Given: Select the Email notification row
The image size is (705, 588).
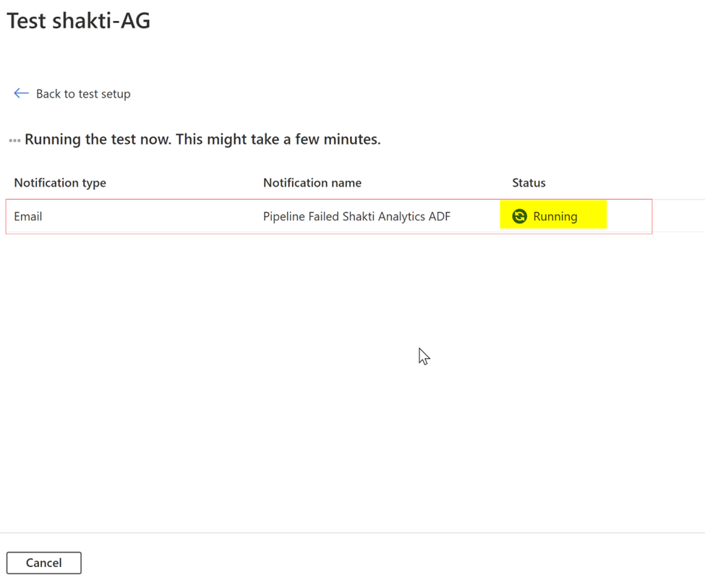Looking at the screenshot, I should coord(217,216).
